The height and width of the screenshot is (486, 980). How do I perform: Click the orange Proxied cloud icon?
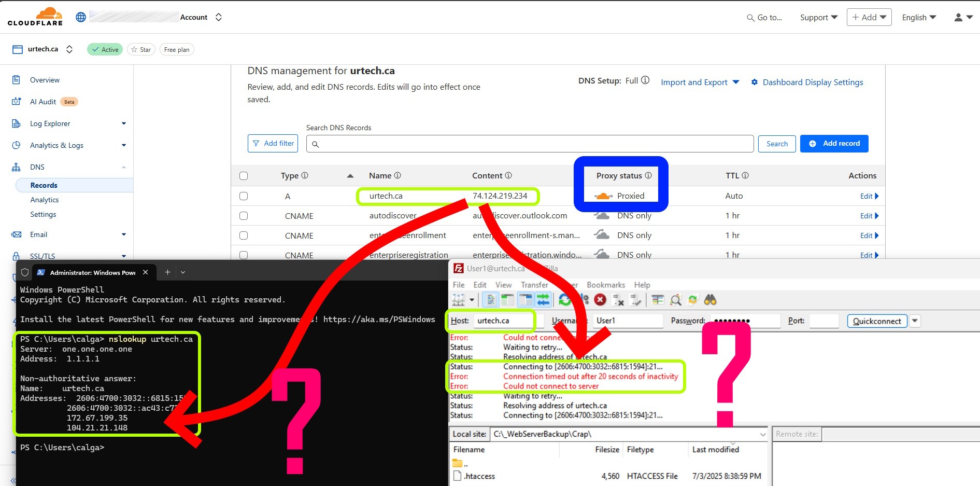coord(603,196)
